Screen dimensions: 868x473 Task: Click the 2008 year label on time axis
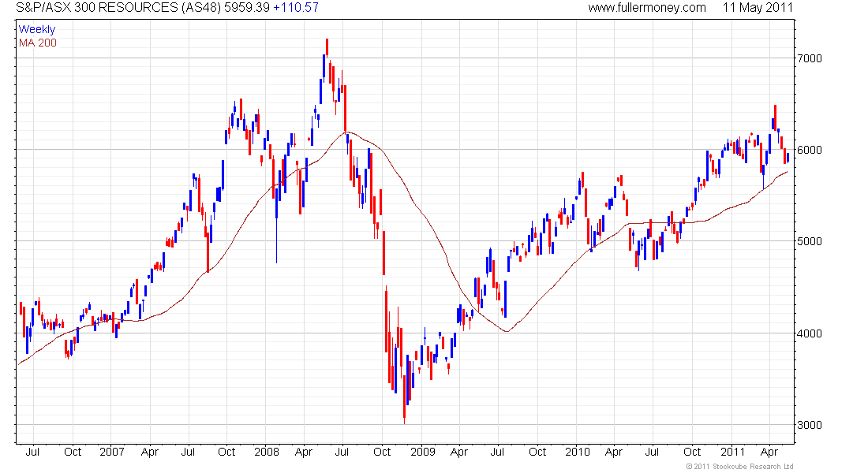[267, 452]
